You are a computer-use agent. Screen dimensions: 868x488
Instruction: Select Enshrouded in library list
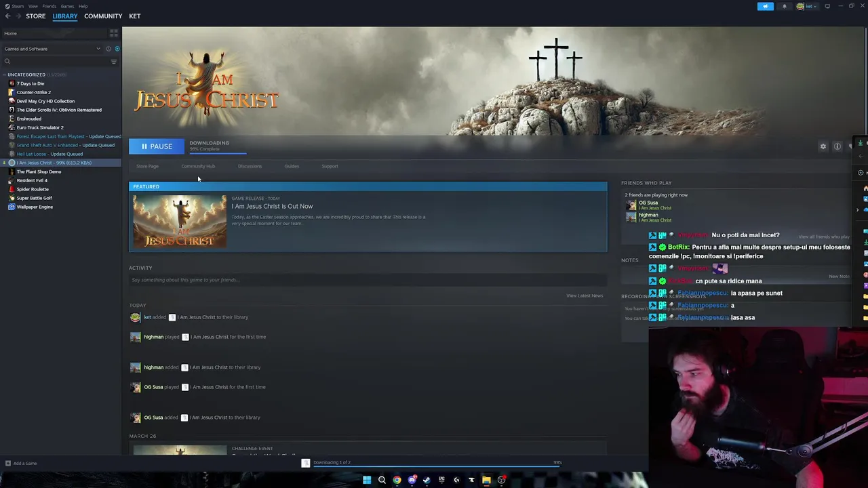(28, 119)
